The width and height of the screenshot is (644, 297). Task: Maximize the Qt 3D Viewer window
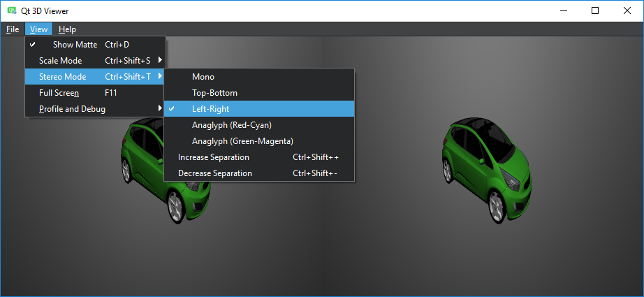tap(595, 10)
